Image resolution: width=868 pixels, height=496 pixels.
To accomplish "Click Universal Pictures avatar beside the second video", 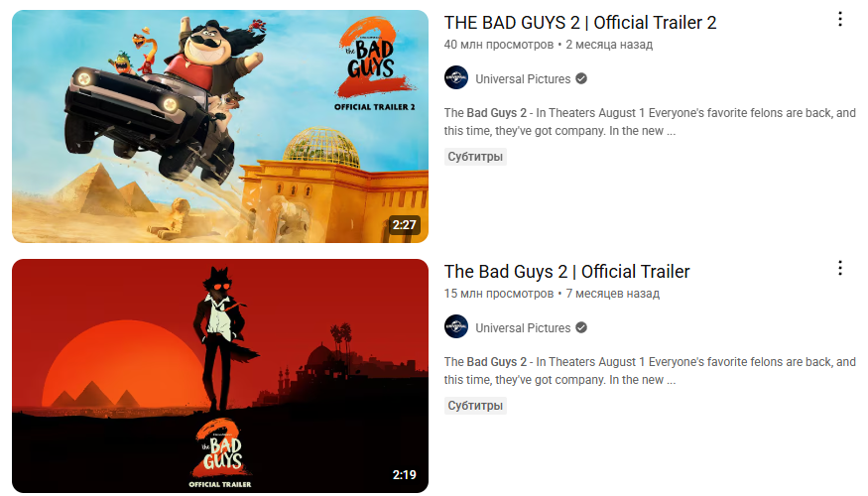I will click(456, 327).
